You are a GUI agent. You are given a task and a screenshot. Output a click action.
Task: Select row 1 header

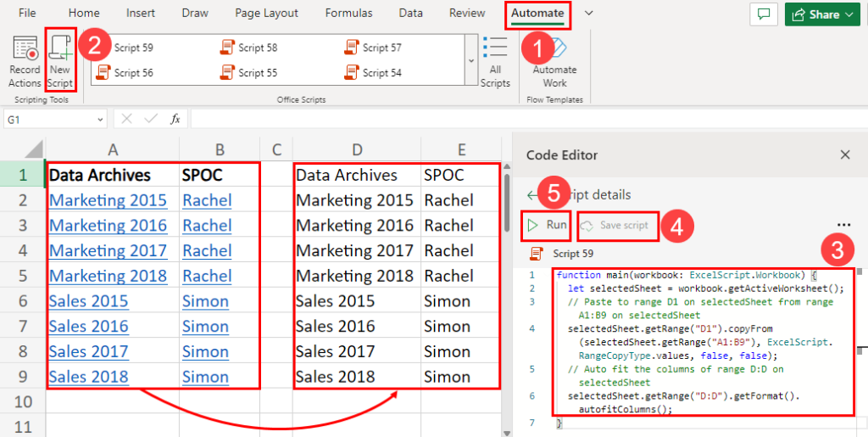click(23, 175)
